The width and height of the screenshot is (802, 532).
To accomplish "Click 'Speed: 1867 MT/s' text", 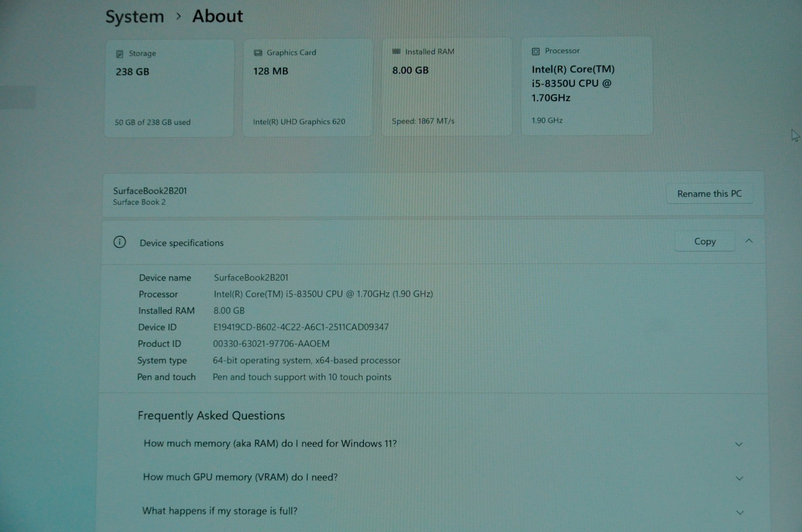I will click(x=423, y=121).
